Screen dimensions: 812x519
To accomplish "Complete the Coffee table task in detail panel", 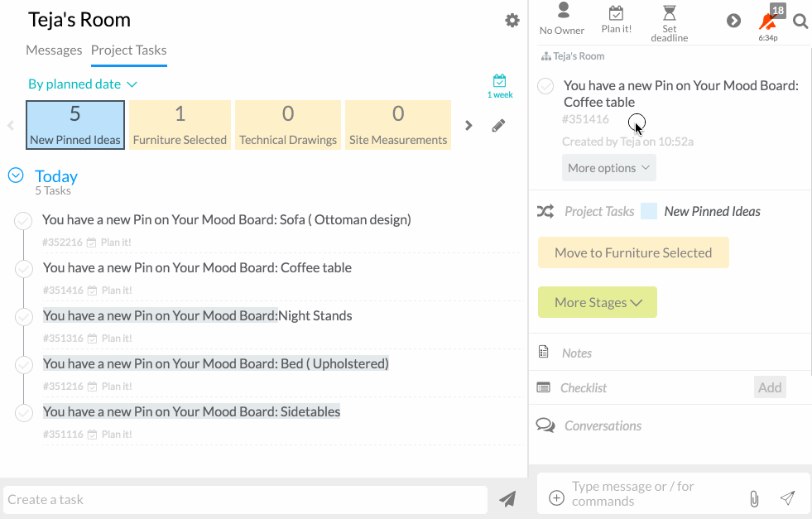I will pos(545,86).
